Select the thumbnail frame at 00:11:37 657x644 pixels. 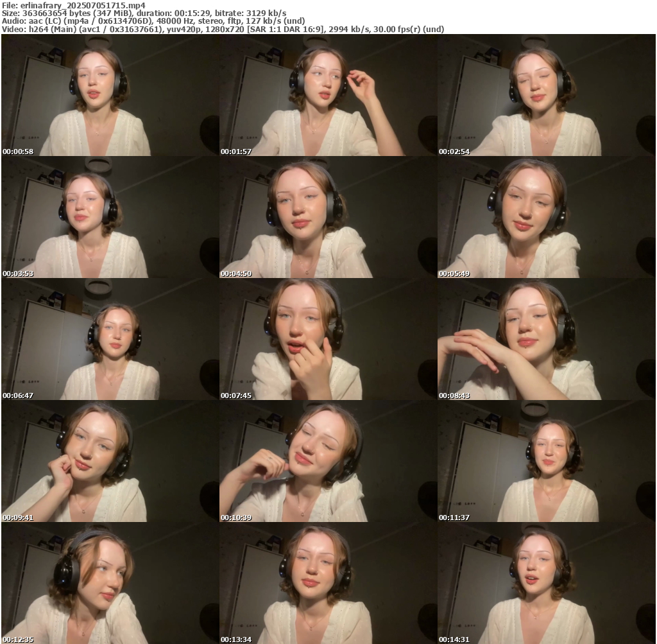point(547,461)
